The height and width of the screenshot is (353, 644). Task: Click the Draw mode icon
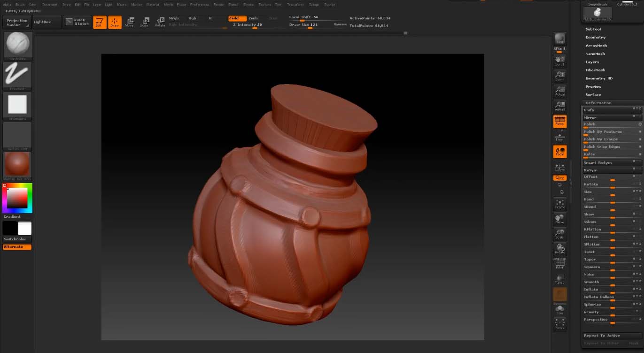[x=115, y=22]
